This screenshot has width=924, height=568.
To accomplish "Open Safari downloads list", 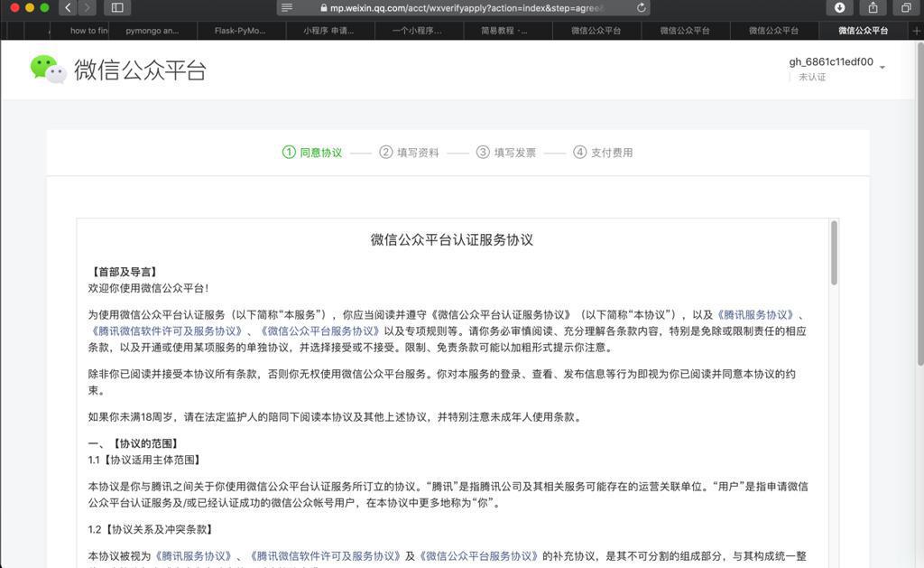I will pyautogui.click(x=840, y=7).
